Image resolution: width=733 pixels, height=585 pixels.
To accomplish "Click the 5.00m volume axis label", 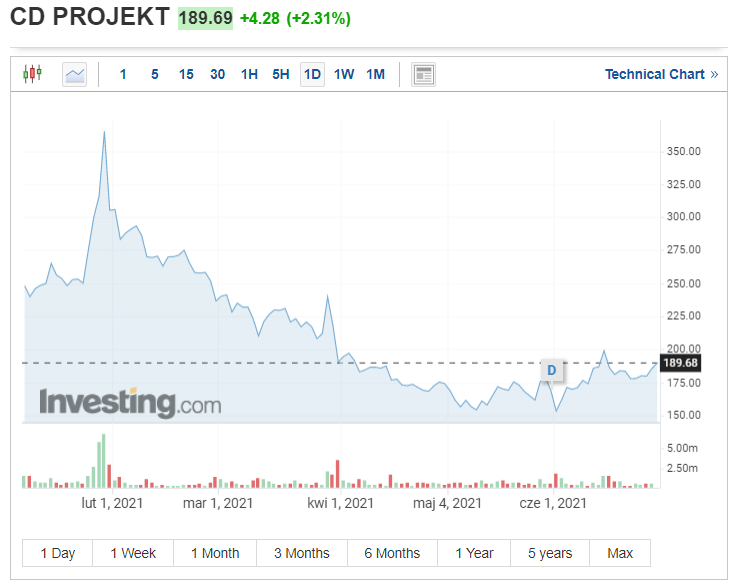I will [682, 448].
